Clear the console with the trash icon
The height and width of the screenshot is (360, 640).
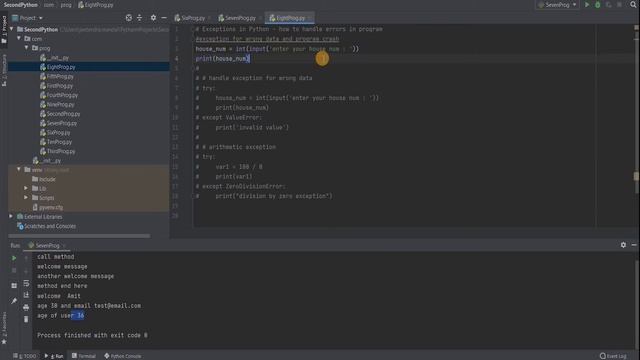[26, 320]
